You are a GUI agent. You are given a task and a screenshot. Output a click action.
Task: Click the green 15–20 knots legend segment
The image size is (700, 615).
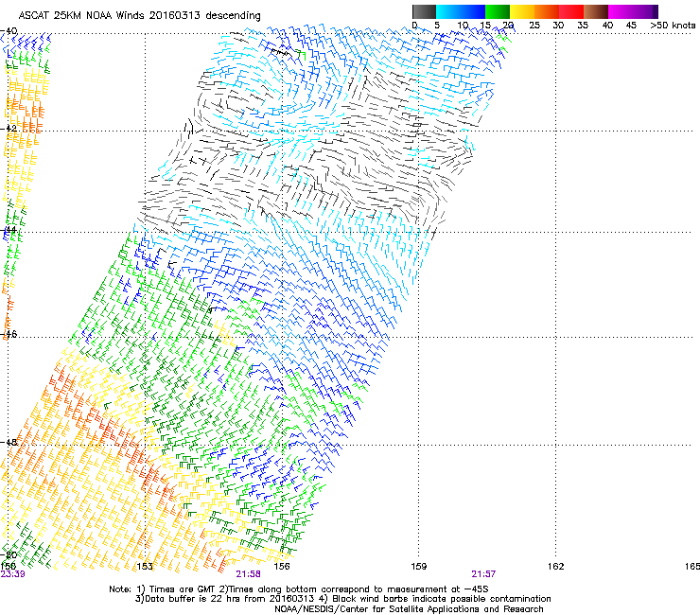pos(498,11)
